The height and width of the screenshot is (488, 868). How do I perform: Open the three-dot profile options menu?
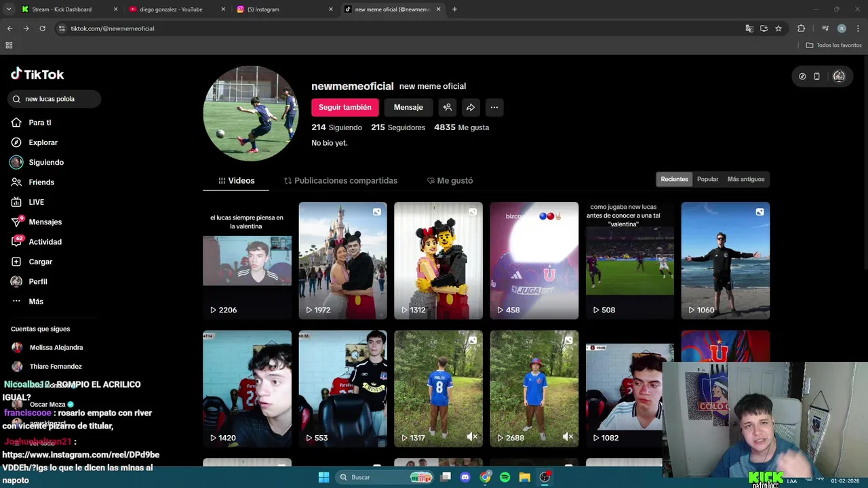pos(494,107)
